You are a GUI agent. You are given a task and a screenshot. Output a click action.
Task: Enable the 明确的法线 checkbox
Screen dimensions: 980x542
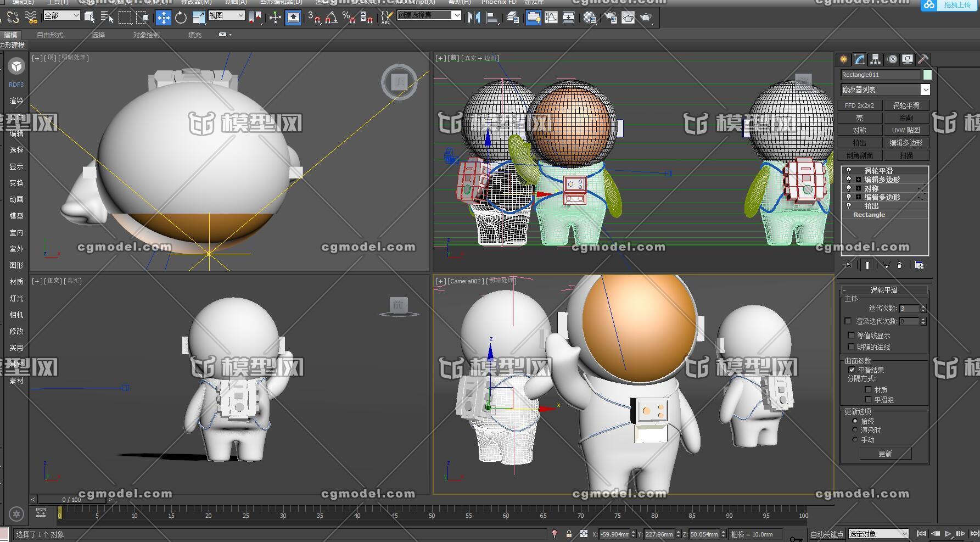tap(852, 347)
